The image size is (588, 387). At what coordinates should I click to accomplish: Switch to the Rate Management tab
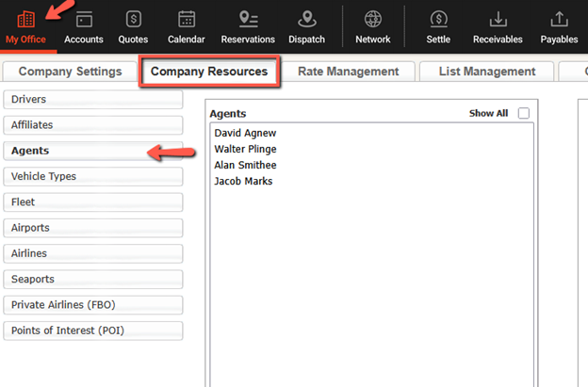pos(348,72)
